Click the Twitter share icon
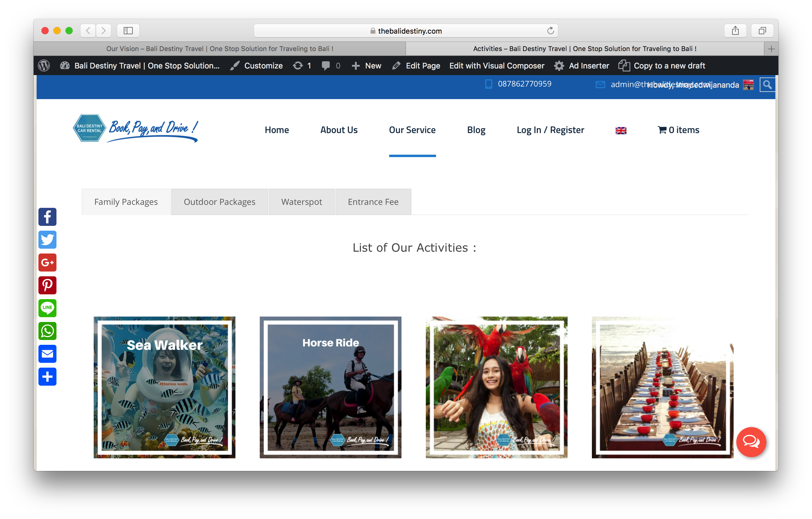The height and width of the screenshot is (519, 812). pos(47,240)
